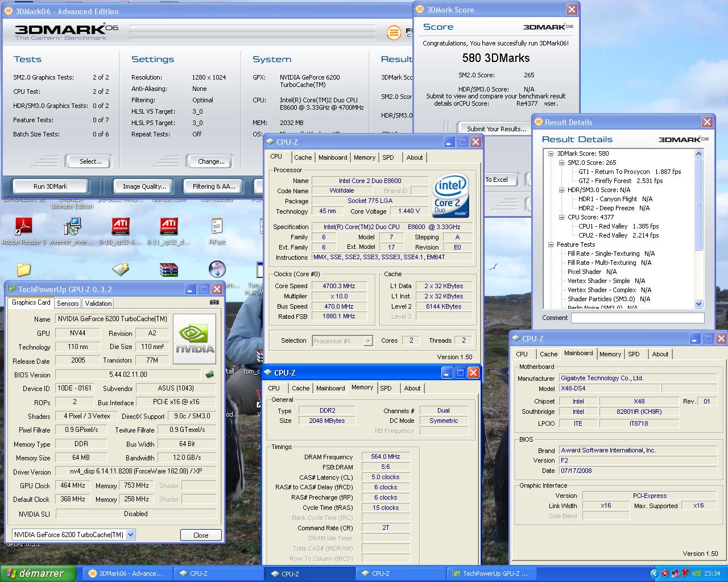728x582 pixels.
Task: Click the GPU-Z window title bar icon
Action: (x=12, y=289)
